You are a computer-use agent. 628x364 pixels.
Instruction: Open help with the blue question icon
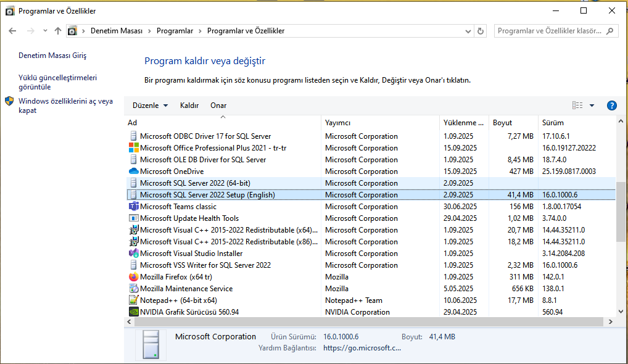coord(612,105)
